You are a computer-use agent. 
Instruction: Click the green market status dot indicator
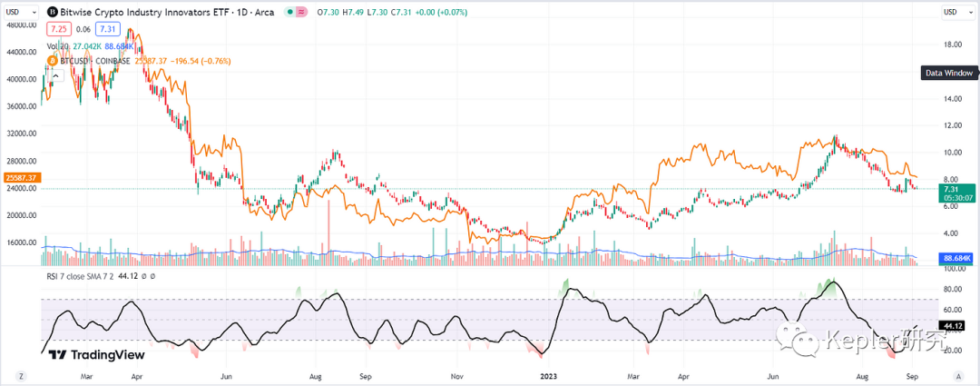pos(290,12)
